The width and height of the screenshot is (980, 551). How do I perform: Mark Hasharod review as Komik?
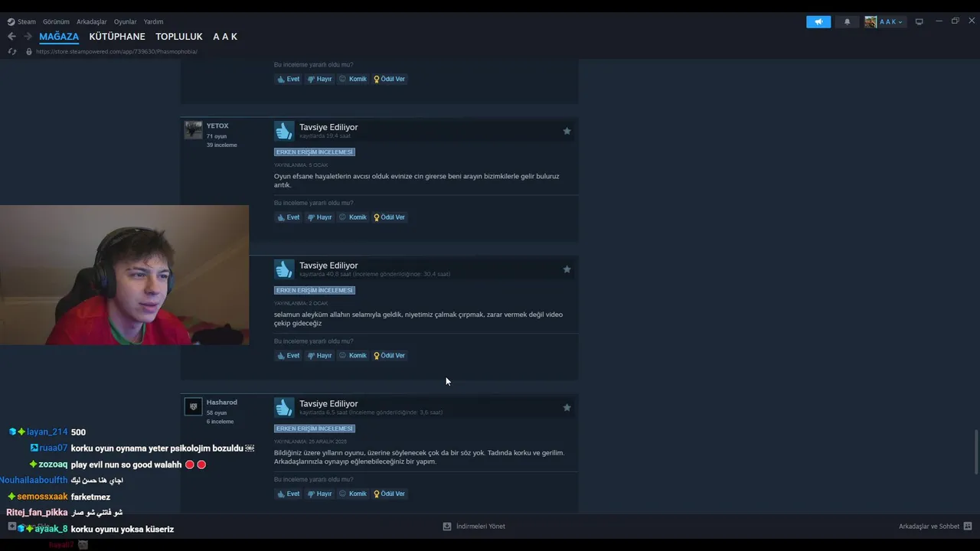click(353, 494)
